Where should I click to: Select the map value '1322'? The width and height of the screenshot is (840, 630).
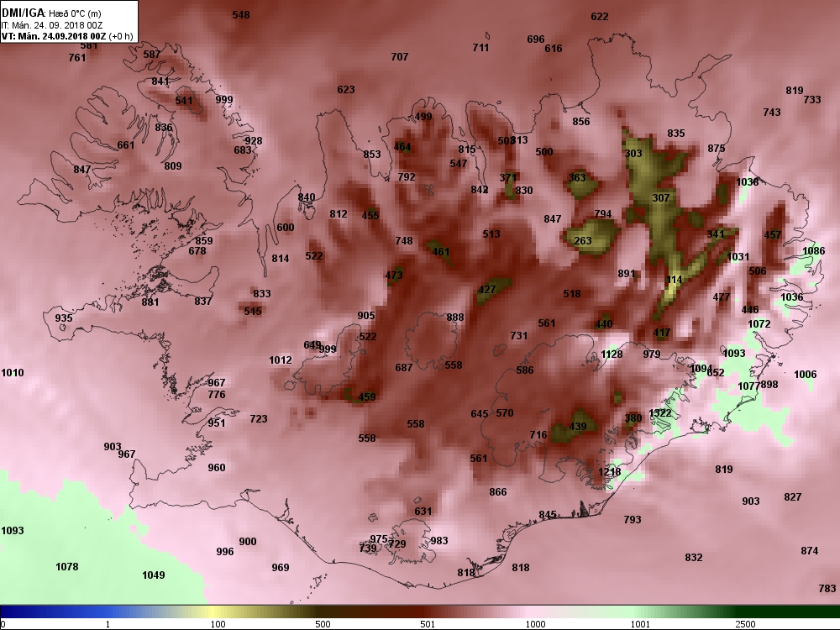click(x=660, y=413)
